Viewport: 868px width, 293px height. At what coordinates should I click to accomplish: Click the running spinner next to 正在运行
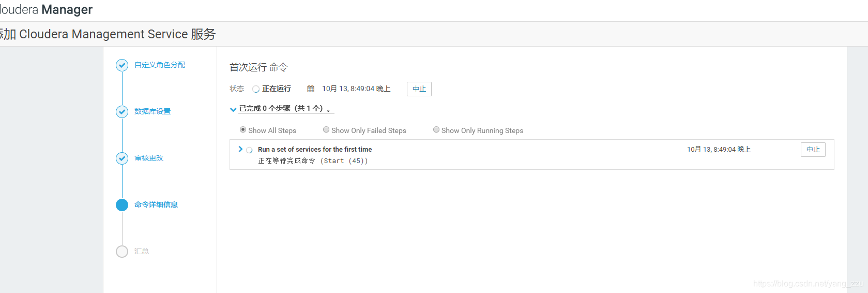tap(256, 89)
